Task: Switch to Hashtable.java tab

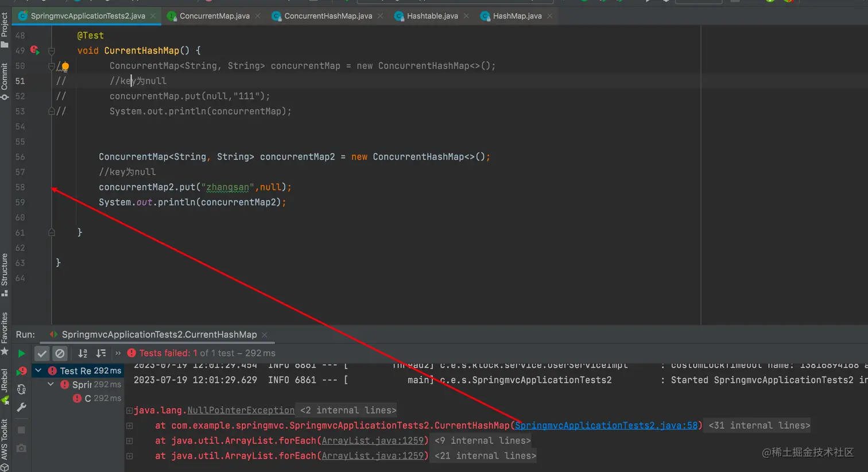Action: (432, 16)
